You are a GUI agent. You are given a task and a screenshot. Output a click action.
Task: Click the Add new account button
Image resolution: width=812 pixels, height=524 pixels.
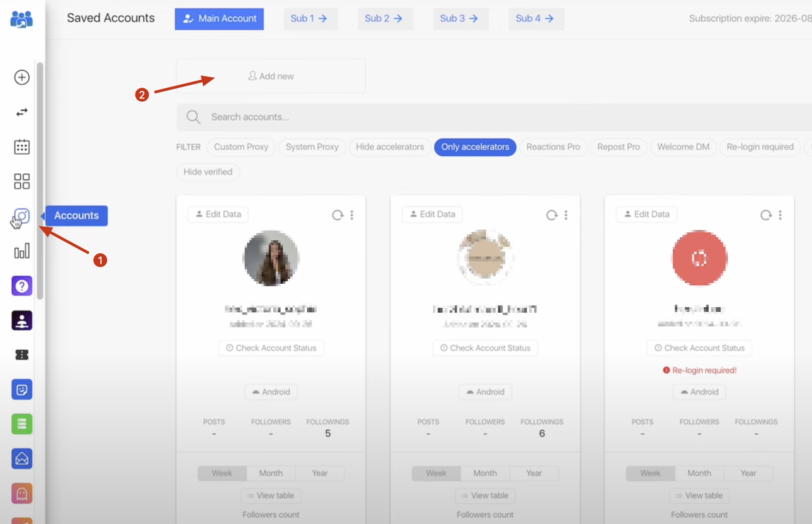pos(271,76)
